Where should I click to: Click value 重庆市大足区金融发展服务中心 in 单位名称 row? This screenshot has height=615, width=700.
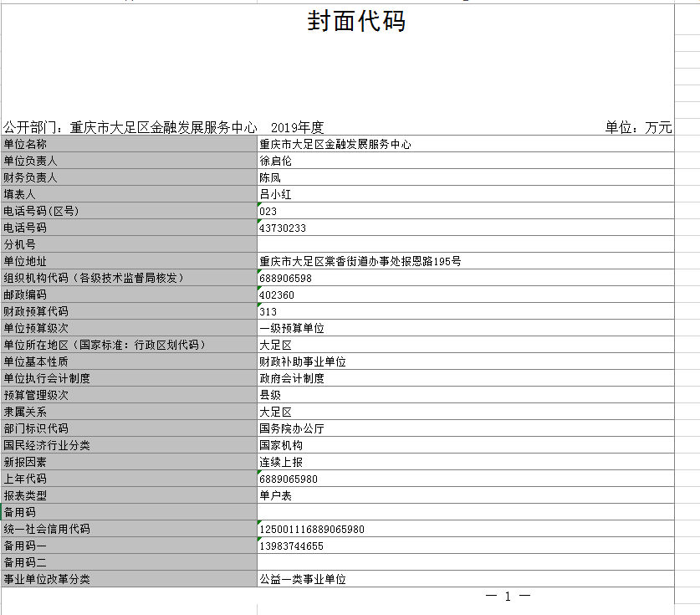(x=466, y=144)
